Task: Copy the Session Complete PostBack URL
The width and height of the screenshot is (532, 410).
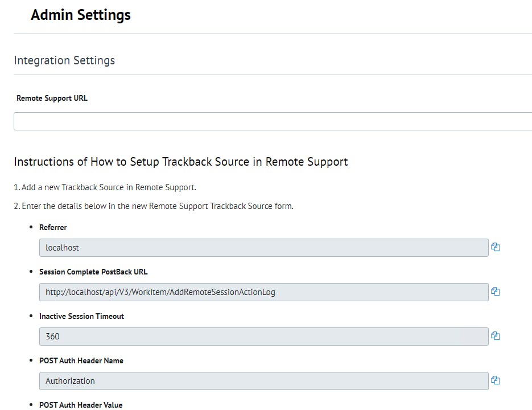Action: click(496, 292)
